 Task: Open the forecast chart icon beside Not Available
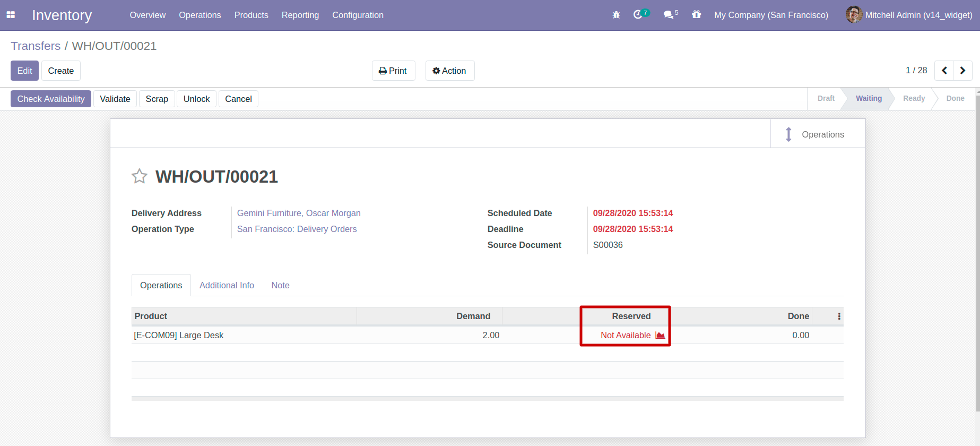point(660,335)
